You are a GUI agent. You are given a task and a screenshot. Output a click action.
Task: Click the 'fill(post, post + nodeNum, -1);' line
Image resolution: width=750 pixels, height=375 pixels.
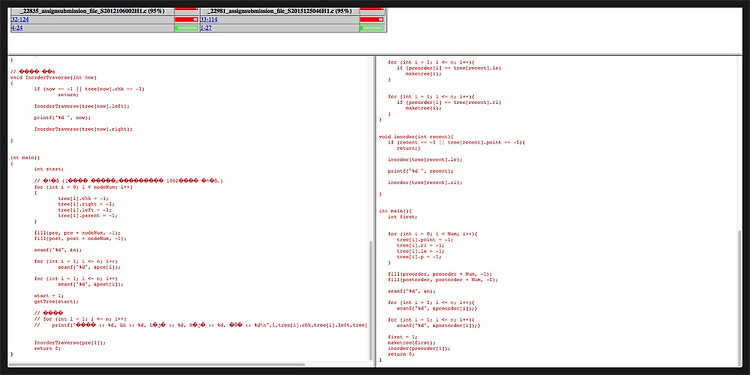click(x=80, y=238)
